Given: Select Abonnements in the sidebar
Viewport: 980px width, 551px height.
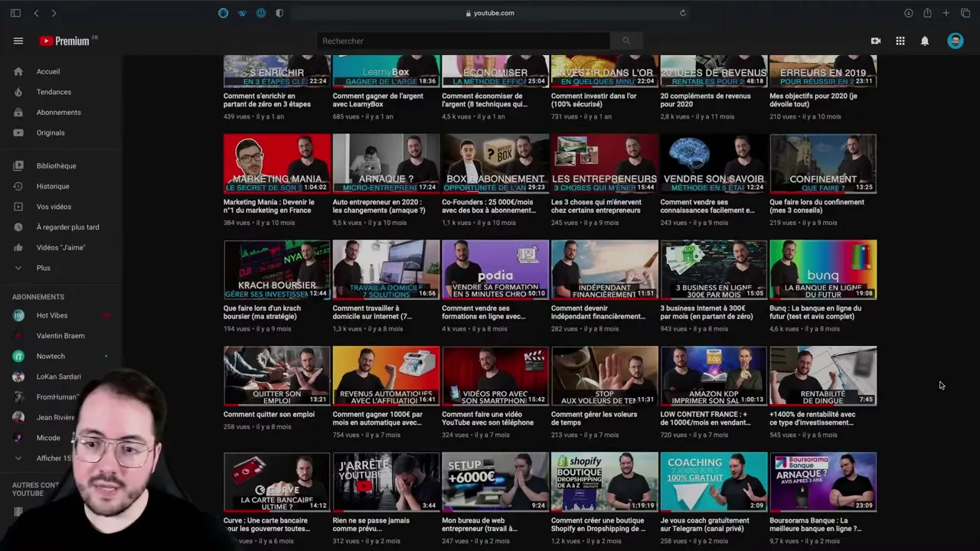Looking at the screenshot, I should pyautogui.click(x=18, y=112).
